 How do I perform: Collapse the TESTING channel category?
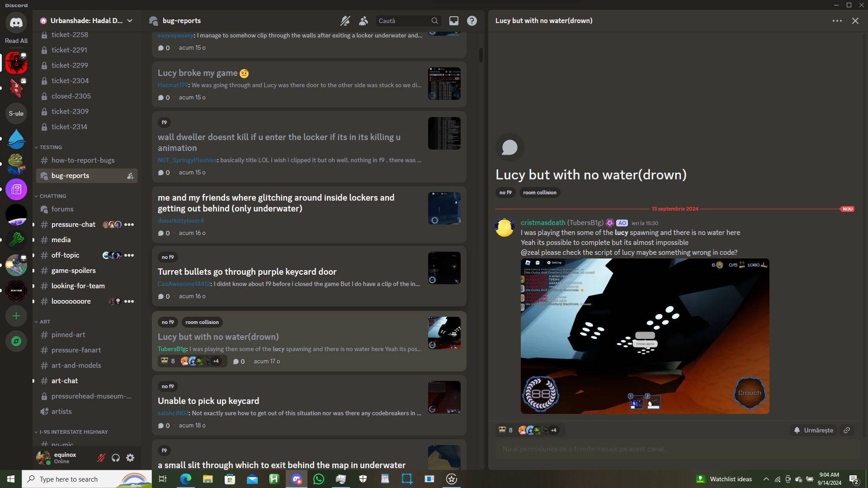[50, 147]
